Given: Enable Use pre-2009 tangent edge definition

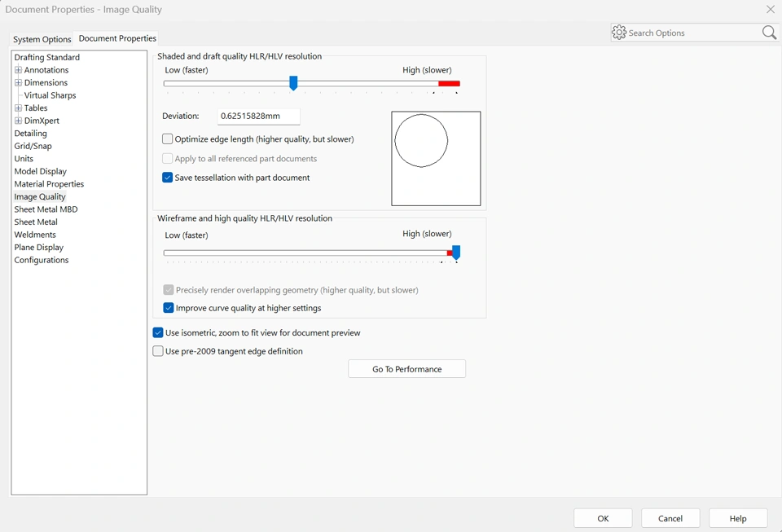Looking at the screenshot, I should point(158,351).
